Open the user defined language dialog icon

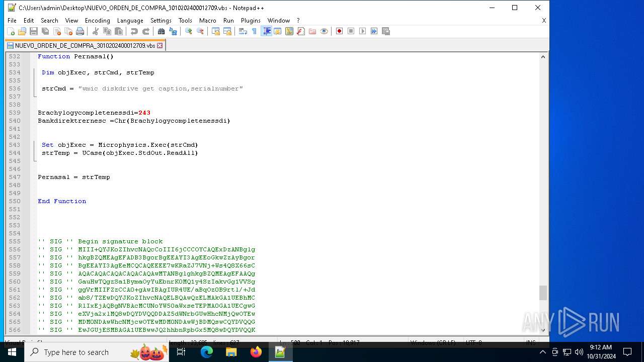[278, 31]
